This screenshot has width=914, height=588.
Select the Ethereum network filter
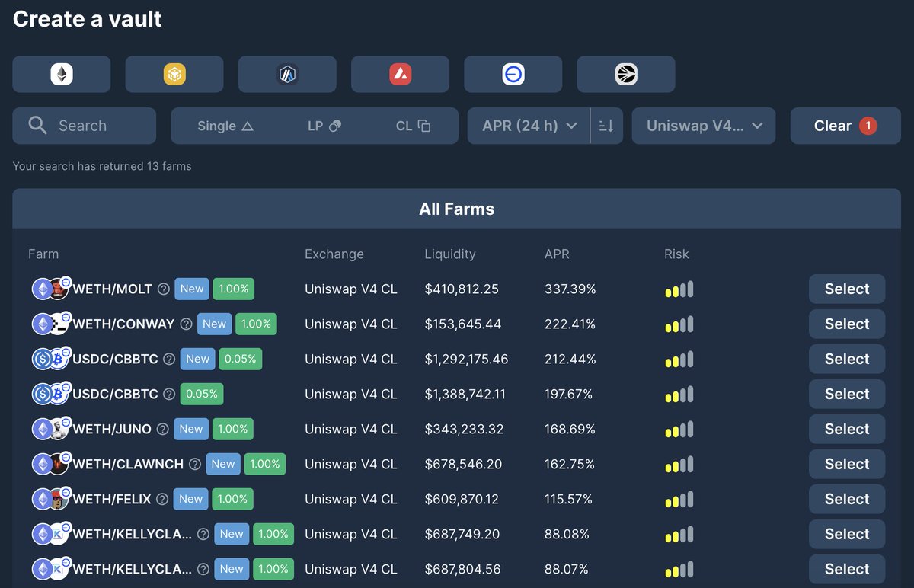pos(62,74)
